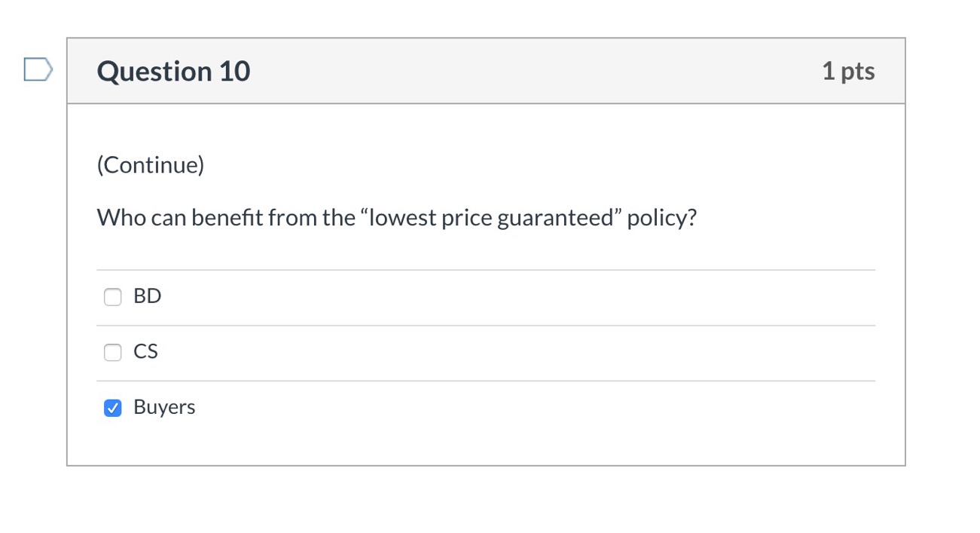
Task: Click the BD answer label
Action: [x=148, y=296]
